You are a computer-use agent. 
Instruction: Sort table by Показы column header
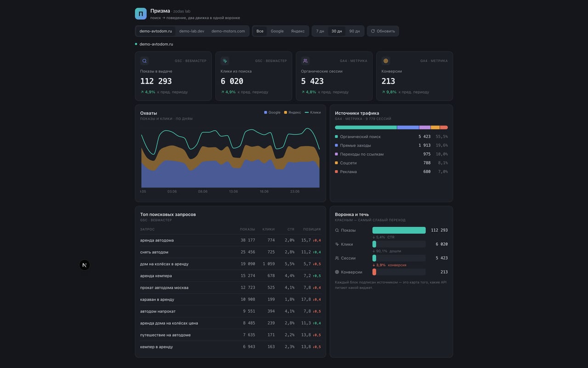[x=247, y=229]
